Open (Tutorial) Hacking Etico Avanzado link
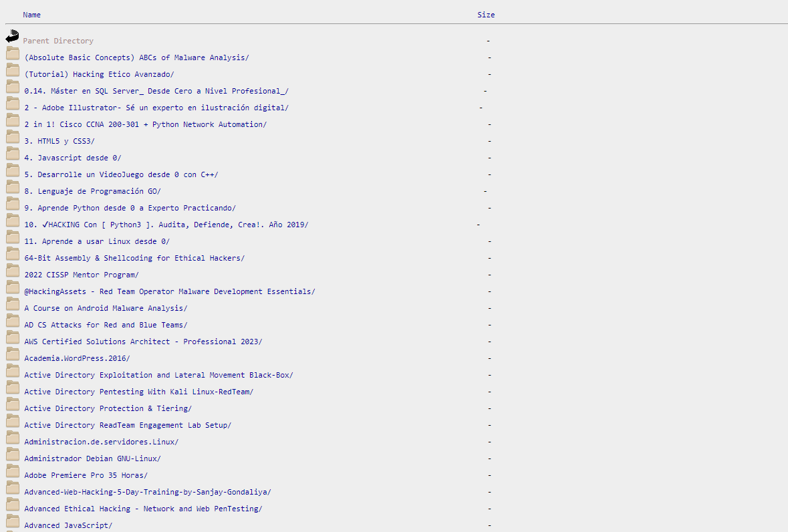Image resolution: width=788 pixels, height=532 pixels. [99, 74]
